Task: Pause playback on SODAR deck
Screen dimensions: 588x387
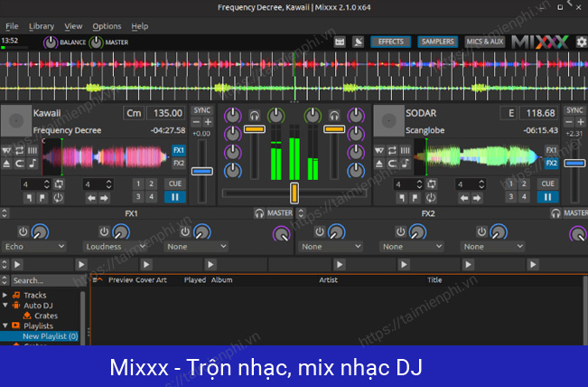Action: [547, 197]
